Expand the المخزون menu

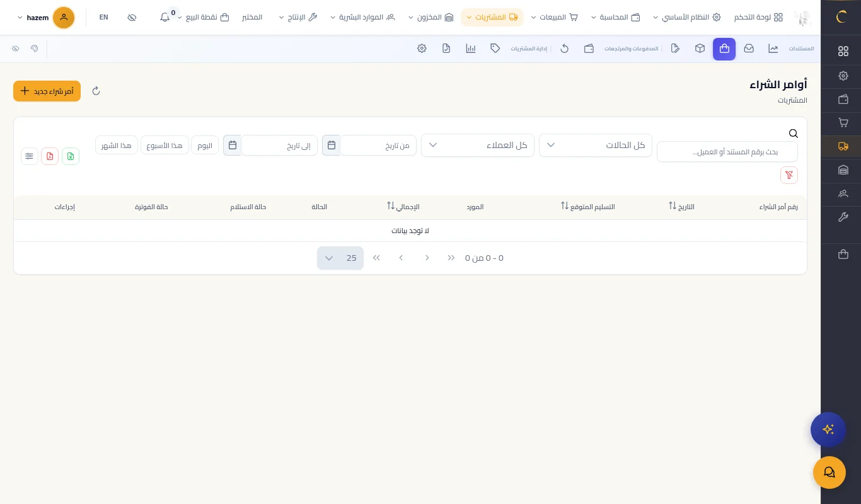pos(431,18)
